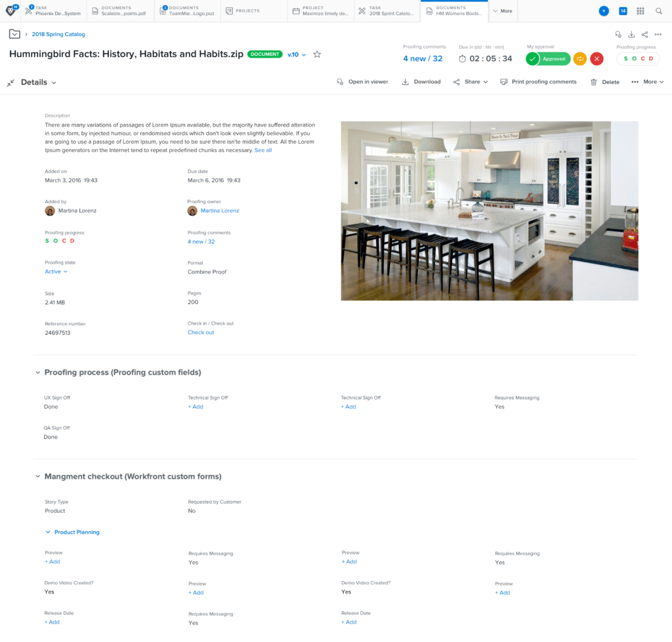
Task: Switch to Scalable...points.pdf tab
Action: 119,10
